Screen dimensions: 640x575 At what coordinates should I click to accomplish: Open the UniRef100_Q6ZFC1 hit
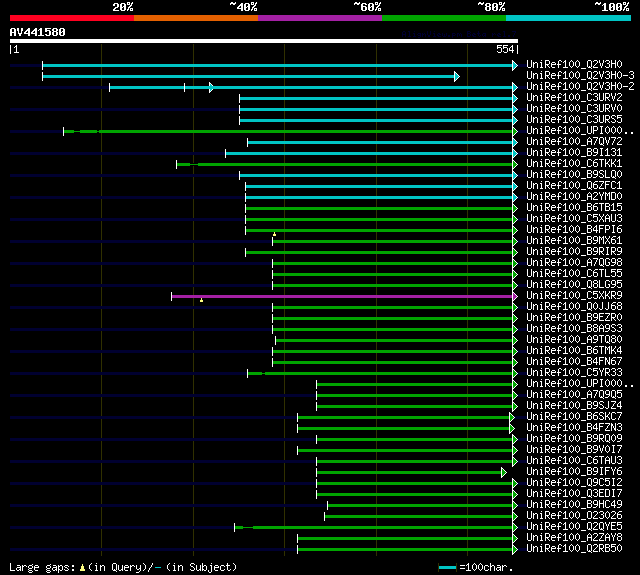click(x=574, y=186)
